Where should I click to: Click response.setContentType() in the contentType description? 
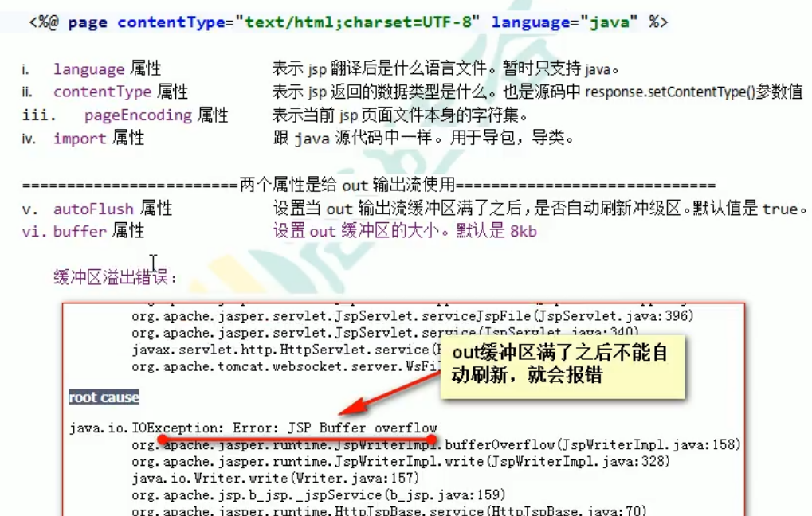pyautogui.click(x=669, y=92)
